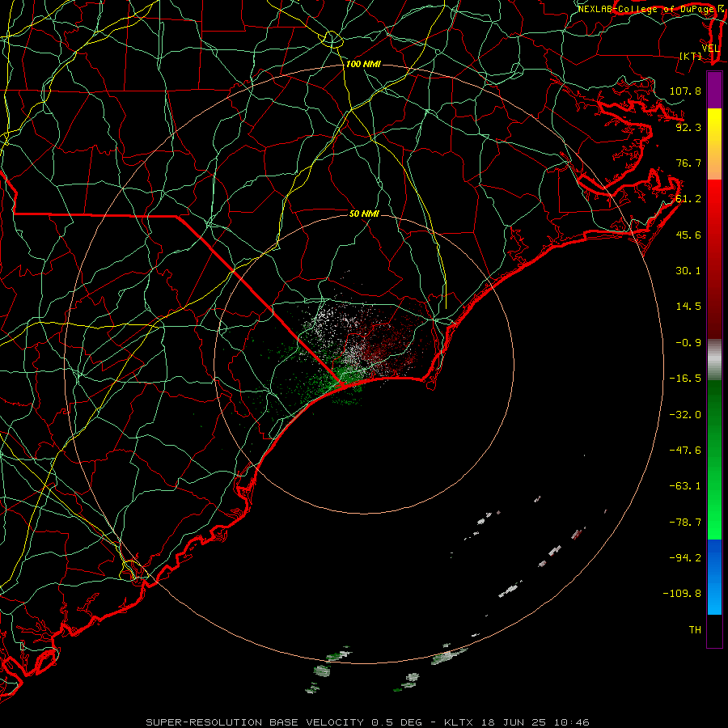728x728 pixels.
Task: Click the -63.1 velocity scale value
Action: click(685, 486)
